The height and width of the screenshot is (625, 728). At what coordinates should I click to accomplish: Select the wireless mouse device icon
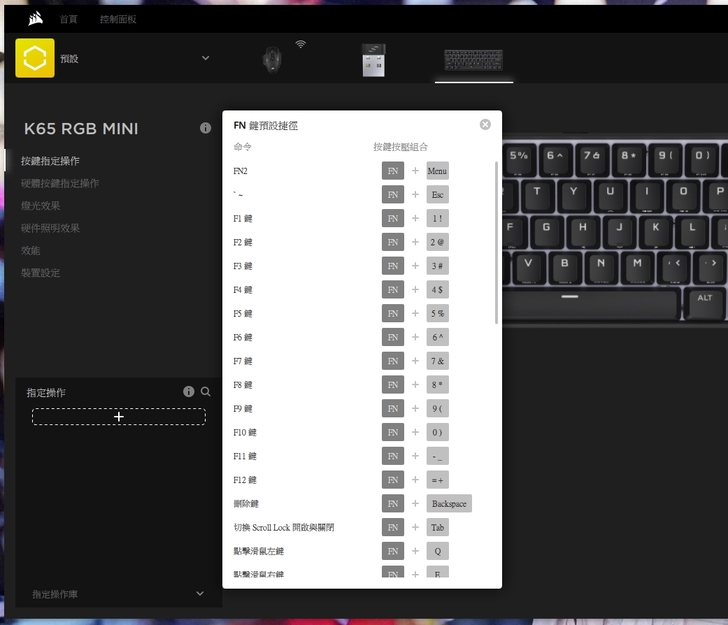pyautogui.click(x=273, y=59)
